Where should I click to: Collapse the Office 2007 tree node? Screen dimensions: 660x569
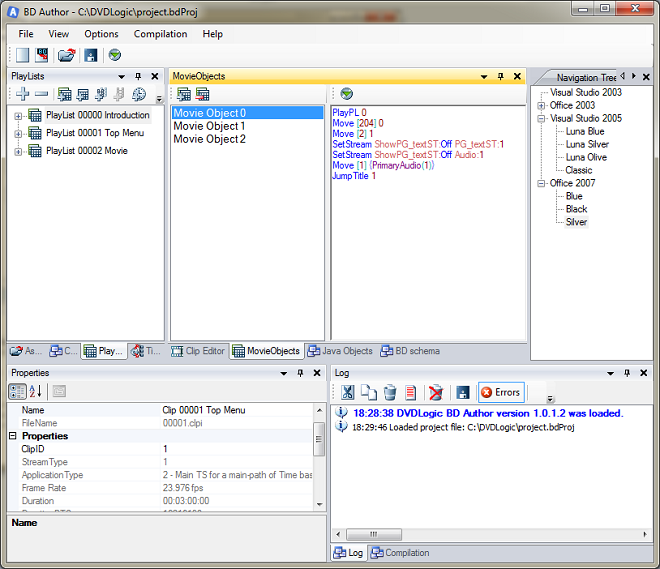(541, 183)
